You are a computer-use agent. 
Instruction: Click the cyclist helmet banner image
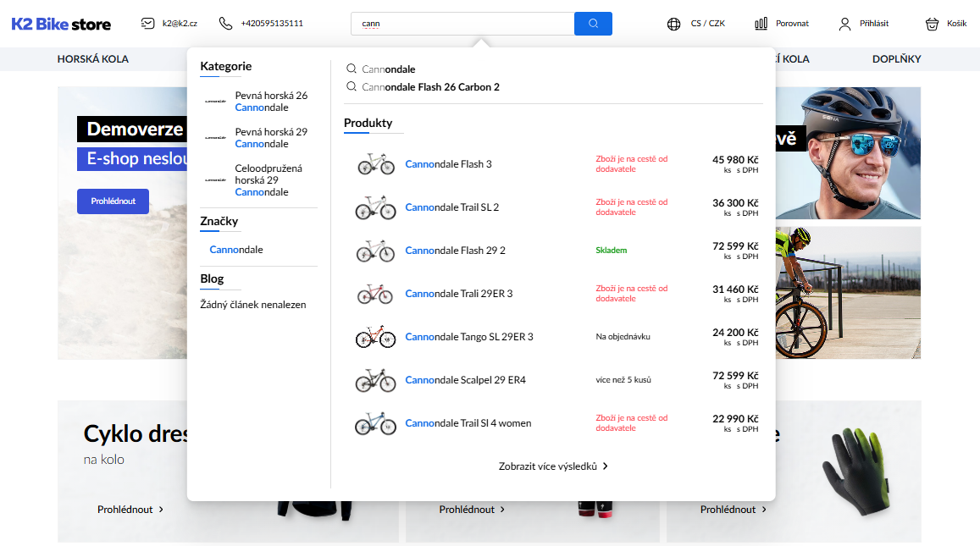click(848, 153)
